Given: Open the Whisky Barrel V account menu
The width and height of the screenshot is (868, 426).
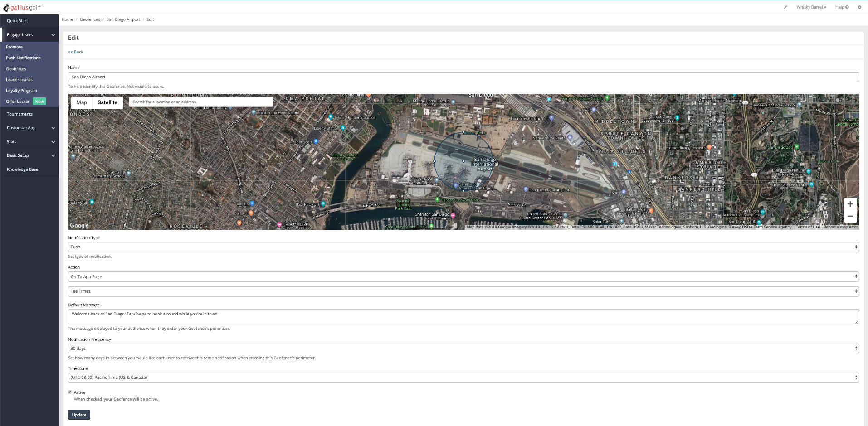Looking at the screenshot, I should [x=811, y=7].
